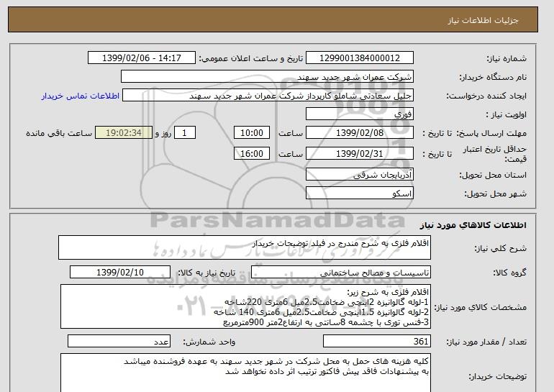The image size is (554, 392).
Task: Click the label مهلت ارسال پاسخ
Action: [492, 133]
